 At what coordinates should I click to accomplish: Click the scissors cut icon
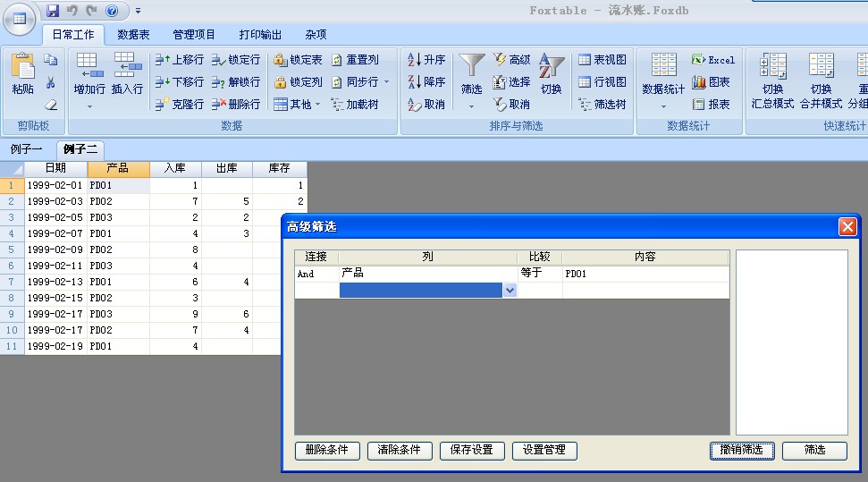(x=50, y=82)
